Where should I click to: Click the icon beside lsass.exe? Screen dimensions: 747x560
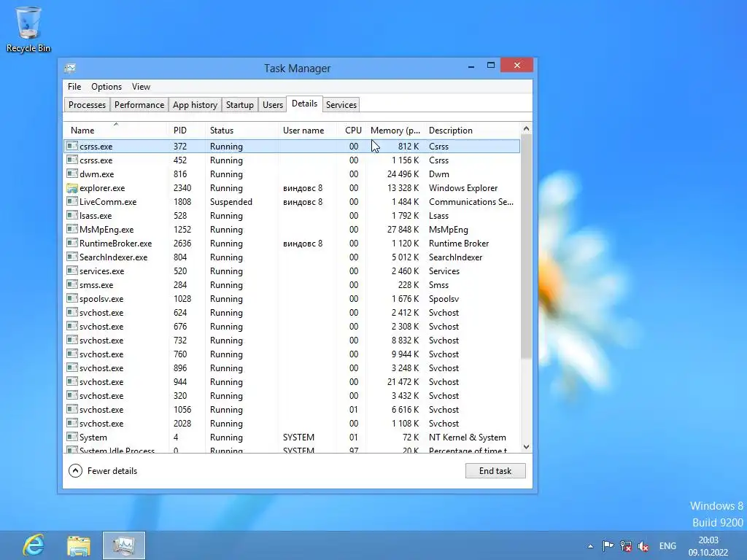coord(72,215)
